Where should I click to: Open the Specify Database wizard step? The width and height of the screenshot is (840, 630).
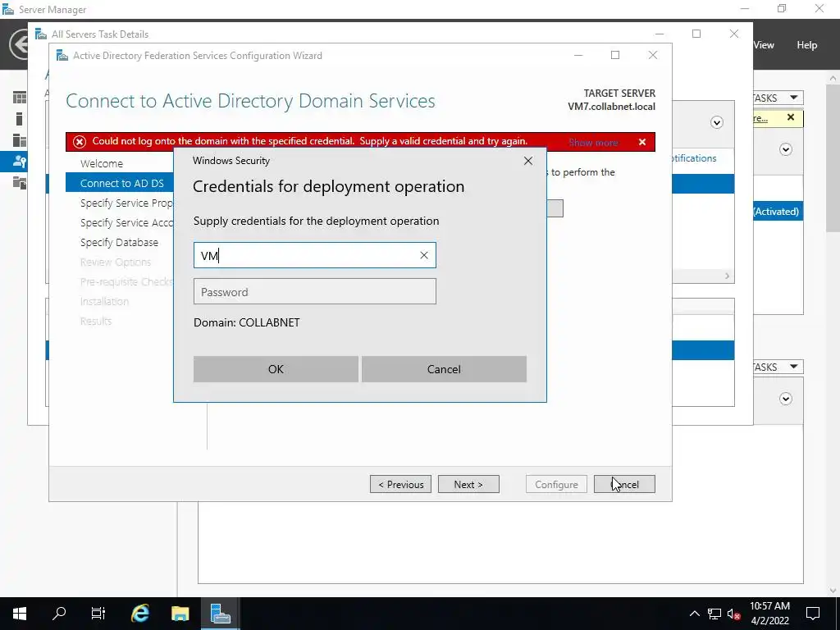tap(119, 242)
